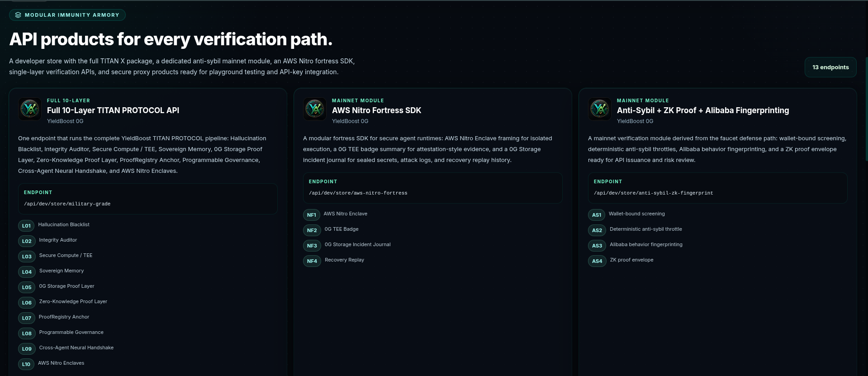The height and width of the screenshot is (376, 868).
Task: Click the L10 layer badge
Action: (26, 364)
